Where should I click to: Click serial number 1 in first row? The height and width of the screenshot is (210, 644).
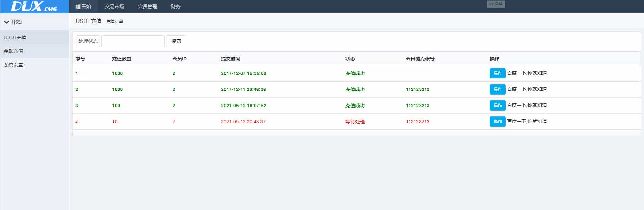[x=77, y=73]
